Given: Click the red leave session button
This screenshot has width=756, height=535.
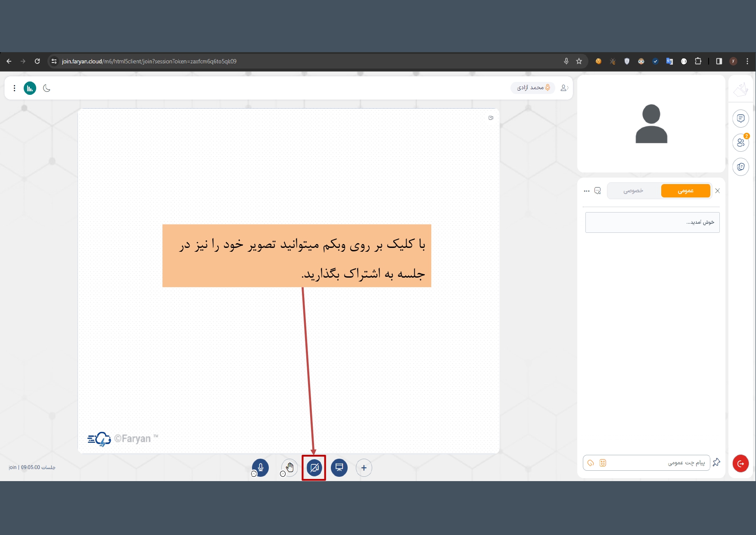Looking at the screenshot, I should (740, 463).
